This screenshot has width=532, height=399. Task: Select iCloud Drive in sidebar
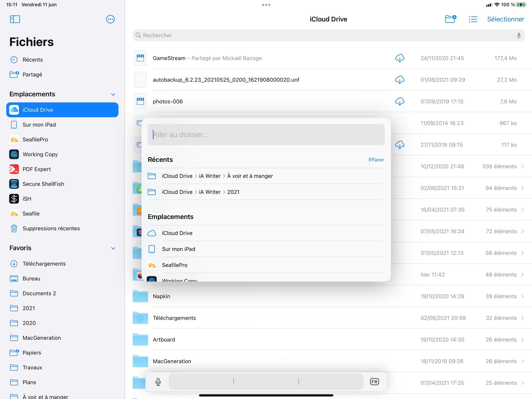62,110
